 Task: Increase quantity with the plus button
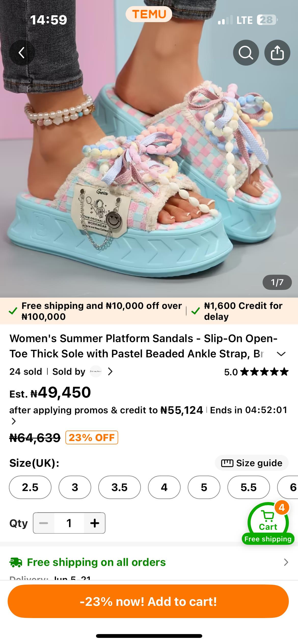coord(94,523)
